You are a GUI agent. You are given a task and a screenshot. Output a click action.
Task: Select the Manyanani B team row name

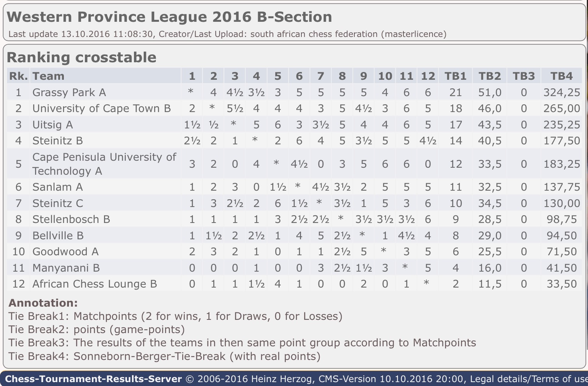66,268
